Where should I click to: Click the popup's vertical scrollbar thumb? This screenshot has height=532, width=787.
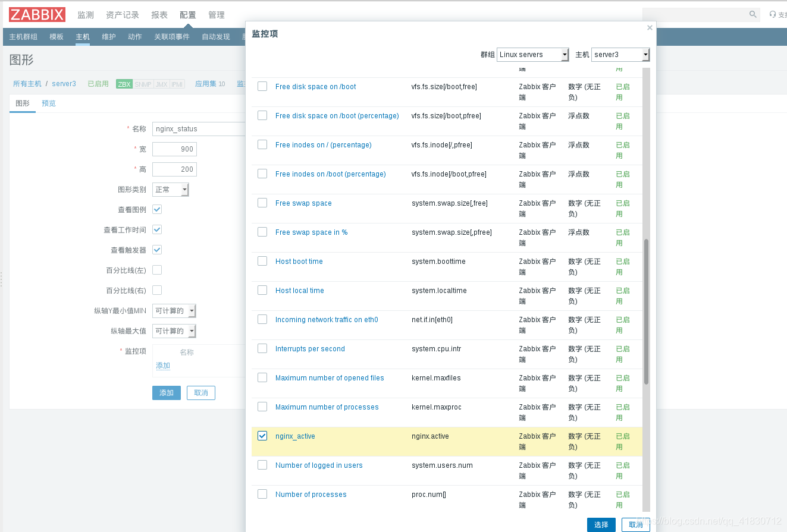coord(646,312)
